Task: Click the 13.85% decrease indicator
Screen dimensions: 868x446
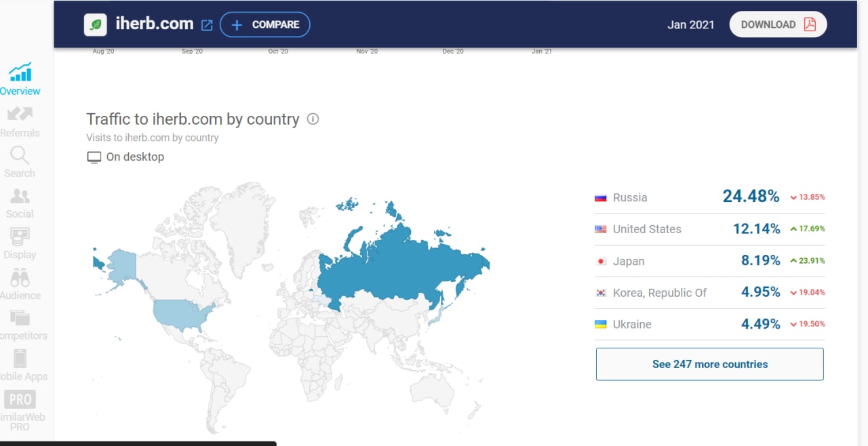Action: point(807,197)
